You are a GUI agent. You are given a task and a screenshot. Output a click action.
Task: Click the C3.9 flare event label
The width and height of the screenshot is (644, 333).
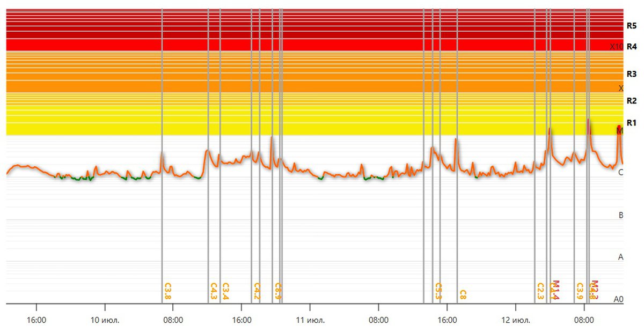580,291
